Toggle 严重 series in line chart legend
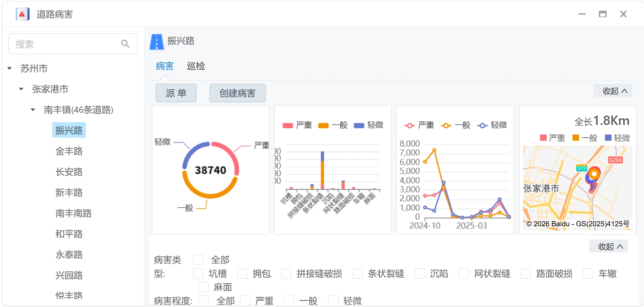The width and height of the screenshot is (644, 307). coord(419,125)
